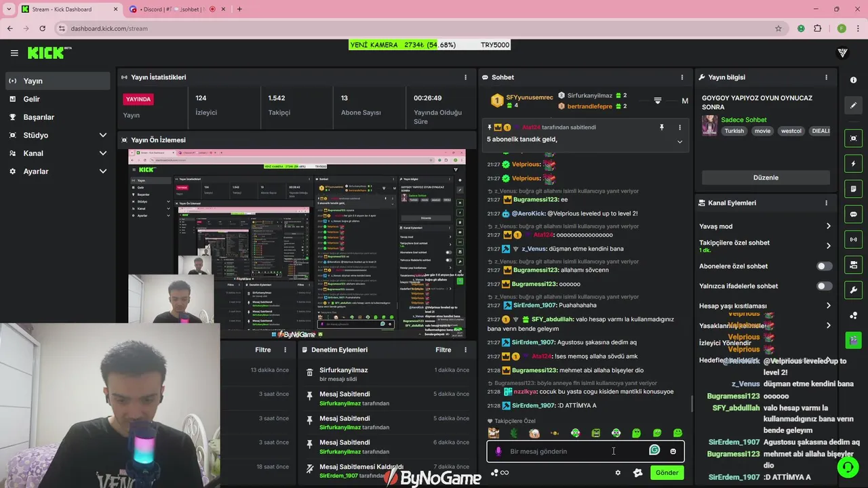Open Yayın bilgisi three-dot menu

coord(826,77)
